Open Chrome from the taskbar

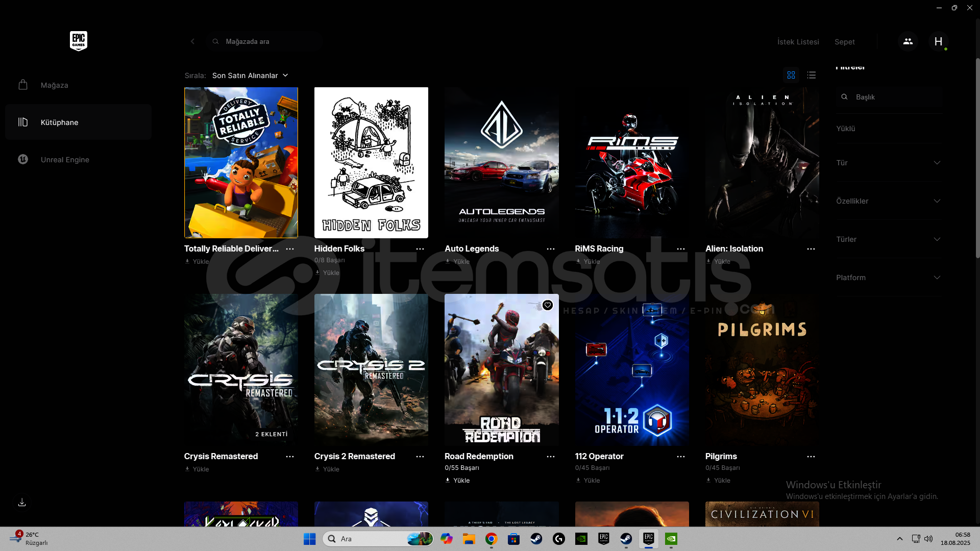pyautogui.click(x=491, y=539)
